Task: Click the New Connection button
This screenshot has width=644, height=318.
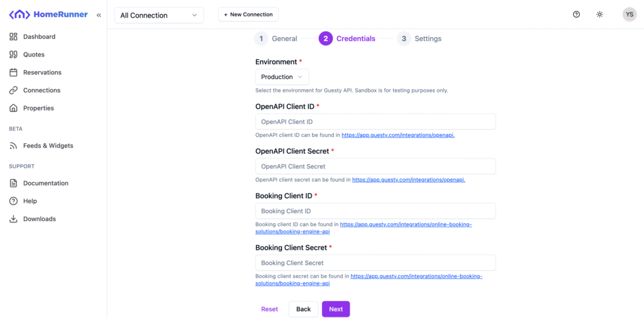Action: pyautogui.click(x=248, y=14)
